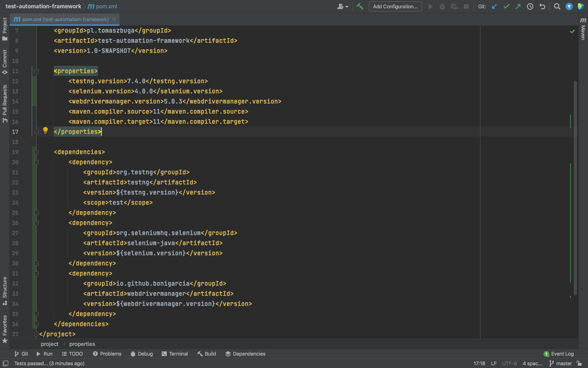Viewport: 588px width, 368px height.
Task: Rollback changes with the undo arrow icon
Action: coord(542,6)
